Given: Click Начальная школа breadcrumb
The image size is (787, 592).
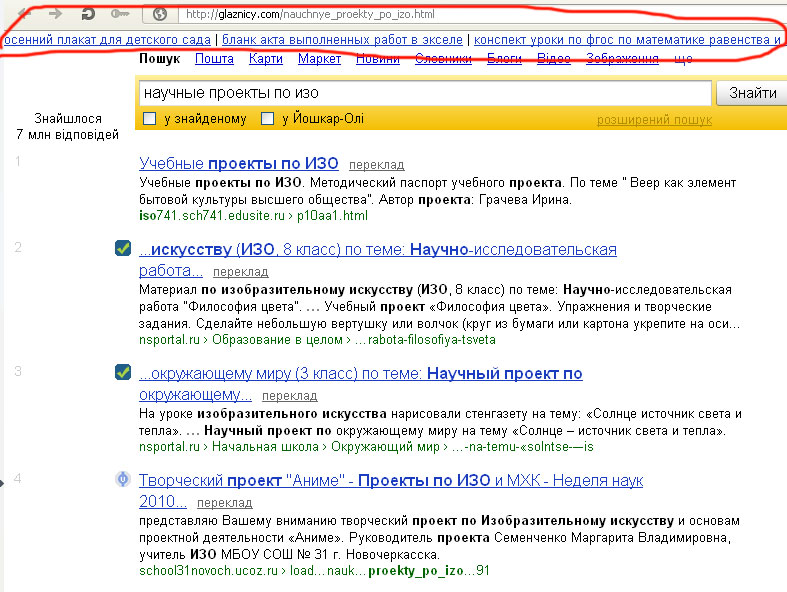Looking at the screenshot, I should tap(265, 447).
